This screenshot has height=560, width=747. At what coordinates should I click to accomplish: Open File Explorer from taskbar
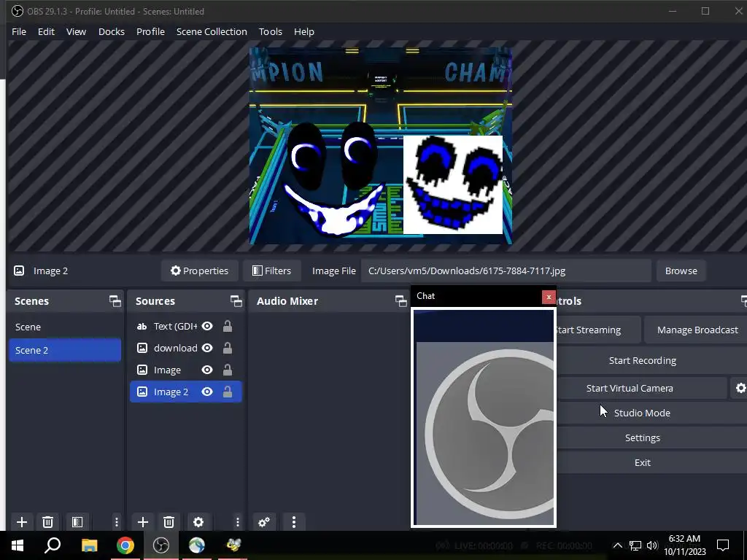pos(89,545)
